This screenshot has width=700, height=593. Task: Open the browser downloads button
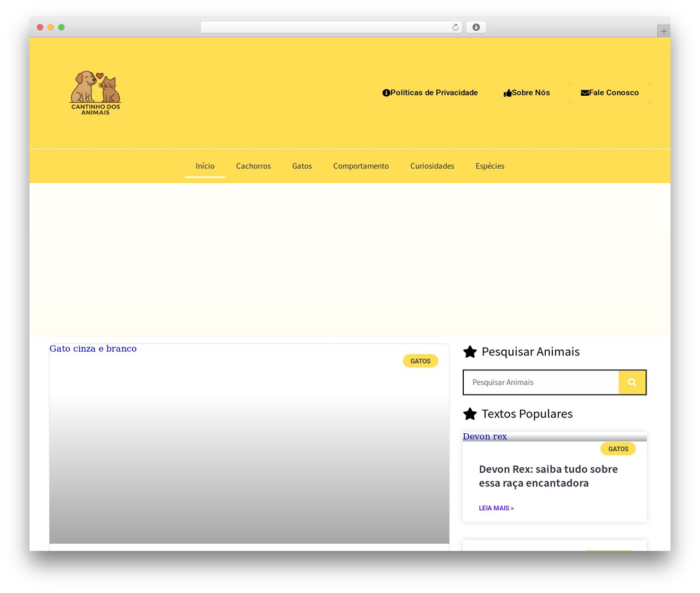pyautogui.click(x=476, y=27)
